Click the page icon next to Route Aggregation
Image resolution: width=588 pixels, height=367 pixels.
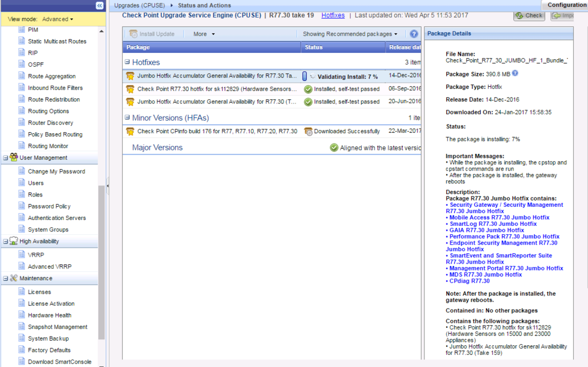[x=22, y=76]
